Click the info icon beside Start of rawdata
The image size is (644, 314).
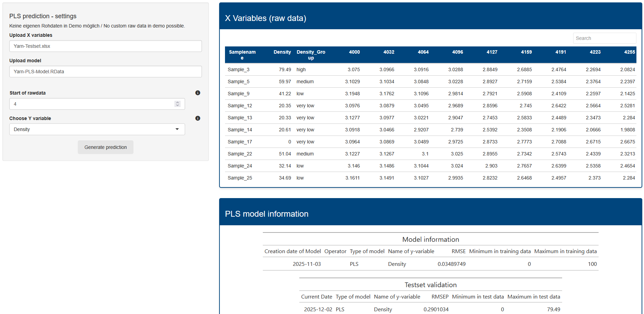click(197, 93)
